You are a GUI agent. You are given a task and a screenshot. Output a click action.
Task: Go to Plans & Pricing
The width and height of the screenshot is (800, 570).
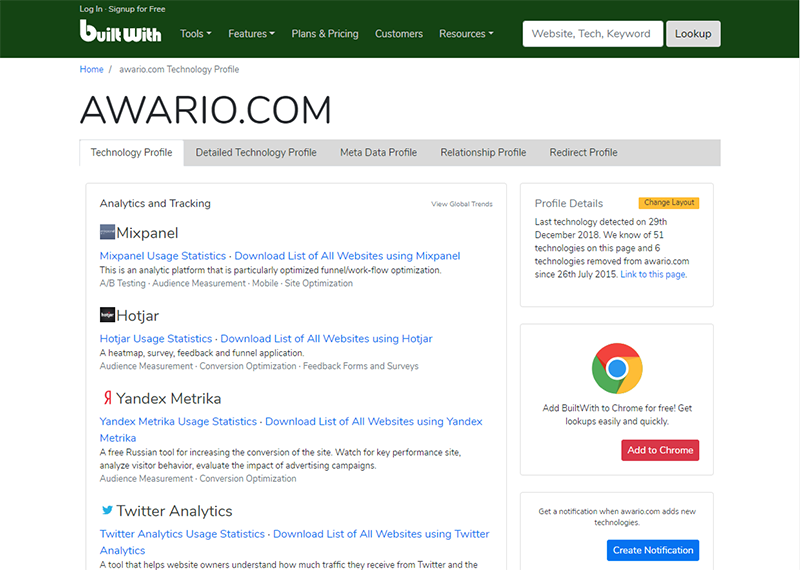(325, 34)
